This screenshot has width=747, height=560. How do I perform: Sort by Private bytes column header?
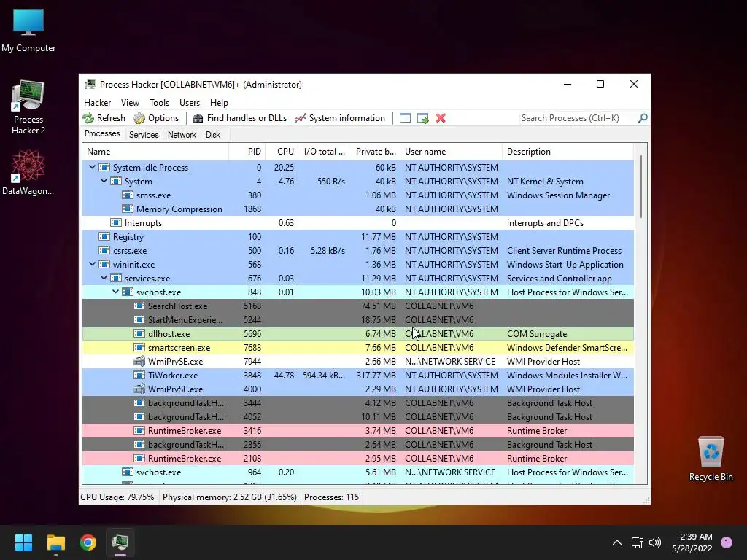point(374,152)
